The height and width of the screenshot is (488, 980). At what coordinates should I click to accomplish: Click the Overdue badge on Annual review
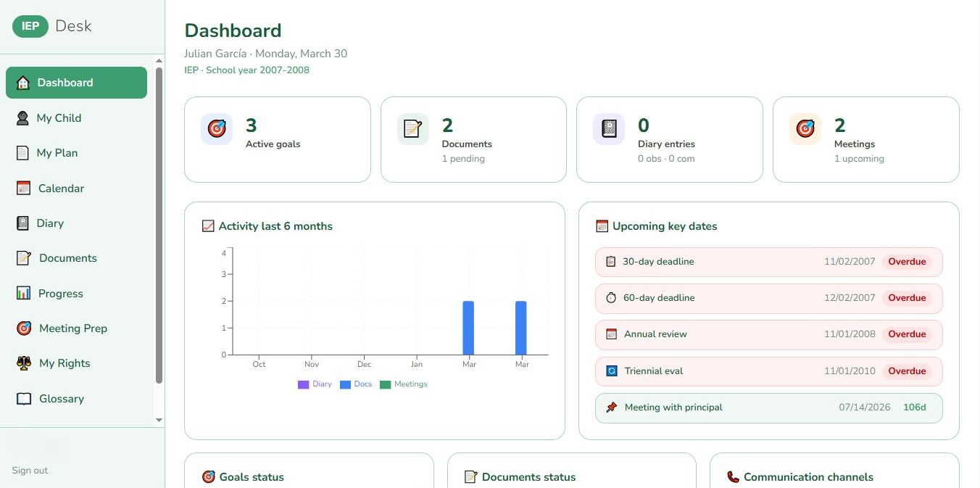coord(907,334)
